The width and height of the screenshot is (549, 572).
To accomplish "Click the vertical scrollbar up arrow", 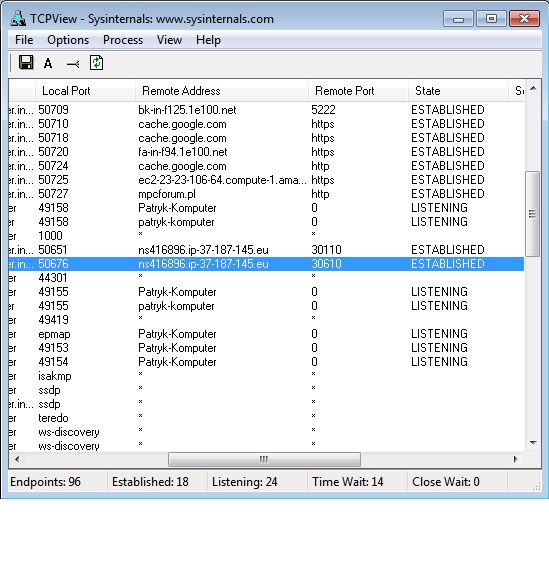I will click(x=533, y=88).
